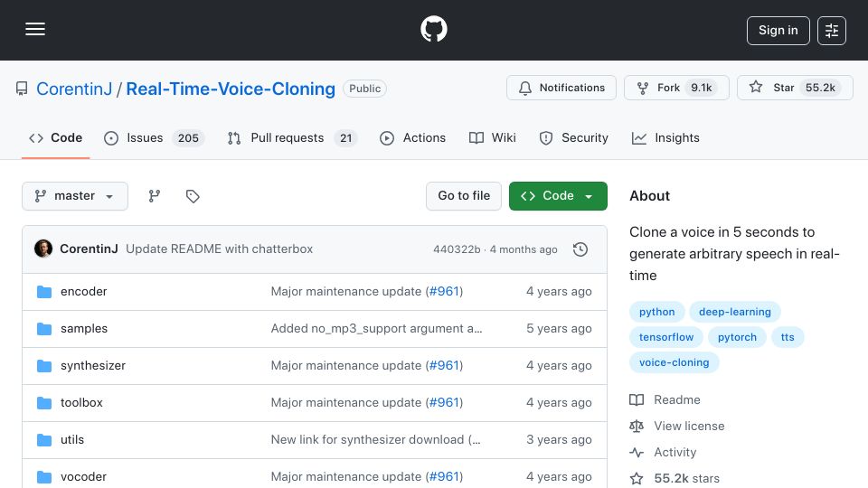Image resolution: width=868 pixels, height=488 pixels.
Task: Click the toolbox folder icon
Action: 44,403
